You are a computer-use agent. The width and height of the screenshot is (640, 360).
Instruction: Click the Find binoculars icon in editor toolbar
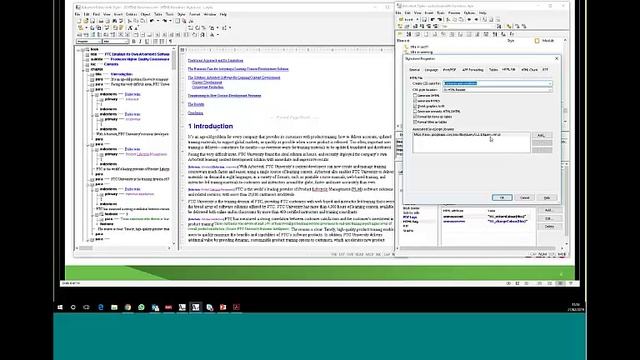115,21
